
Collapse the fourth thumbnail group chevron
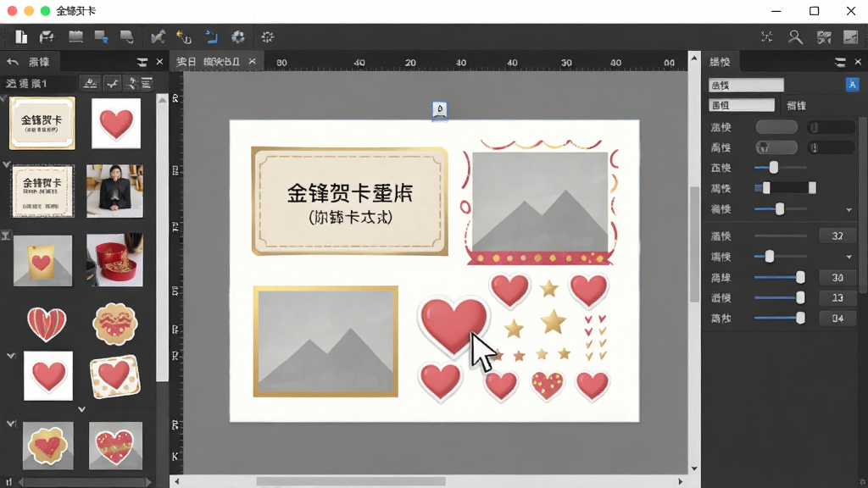(x=10, y=356)
